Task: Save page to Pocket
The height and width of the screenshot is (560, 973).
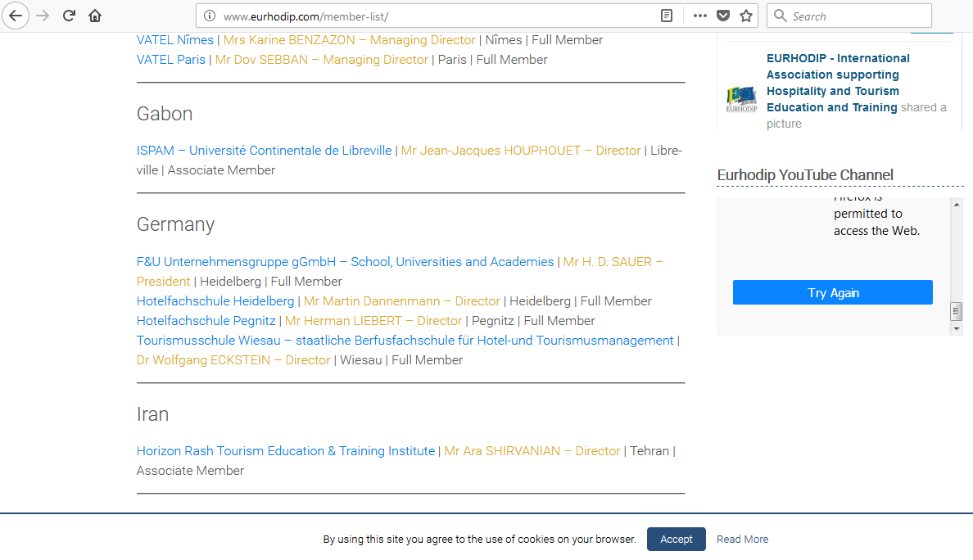Action: tap(723, 16)
